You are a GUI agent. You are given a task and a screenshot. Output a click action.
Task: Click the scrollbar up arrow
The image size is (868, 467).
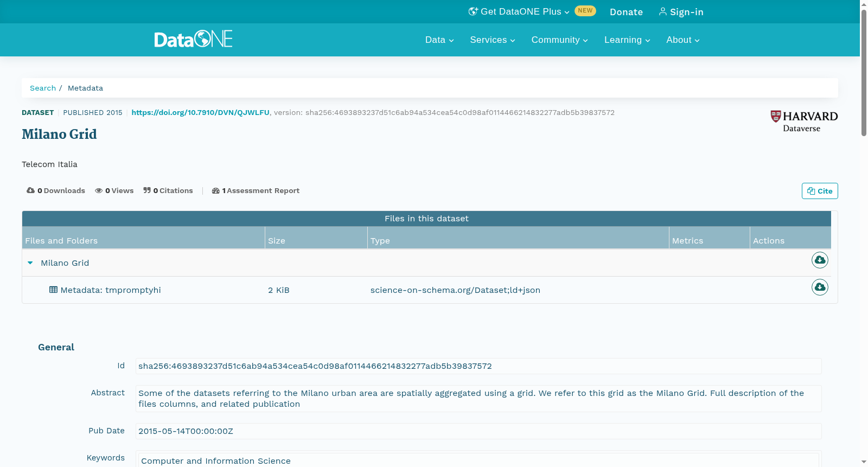point(864,4)
